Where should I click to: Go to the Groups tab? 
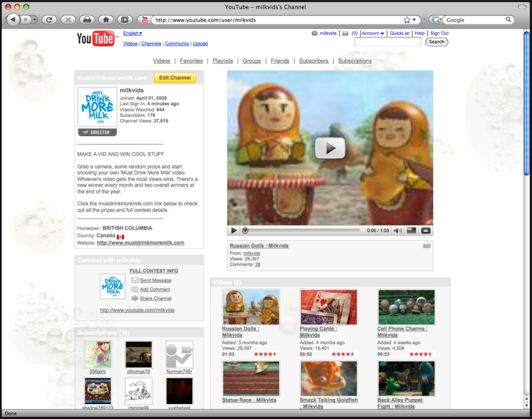click(252, 61)
